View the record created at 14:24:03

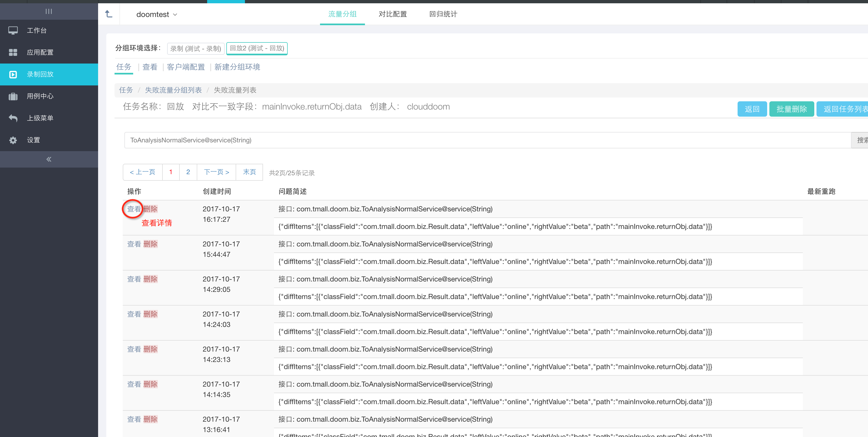tap(134, 314)
